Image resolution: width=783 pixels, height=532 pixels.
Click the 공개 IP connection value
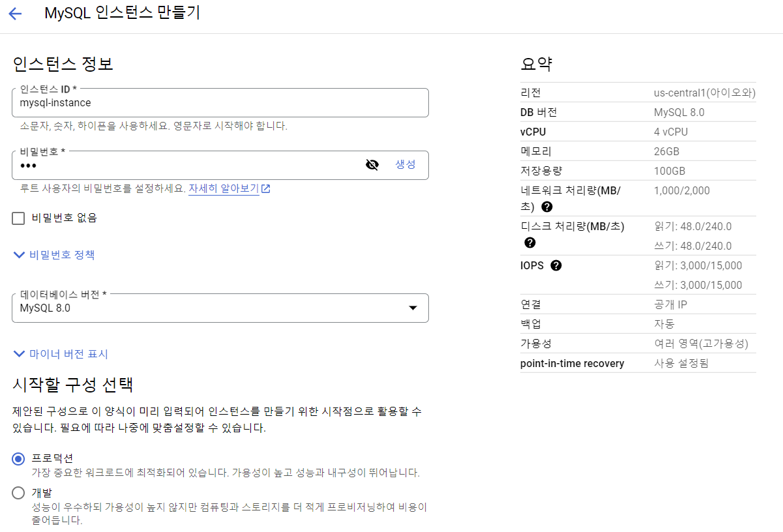670,304
